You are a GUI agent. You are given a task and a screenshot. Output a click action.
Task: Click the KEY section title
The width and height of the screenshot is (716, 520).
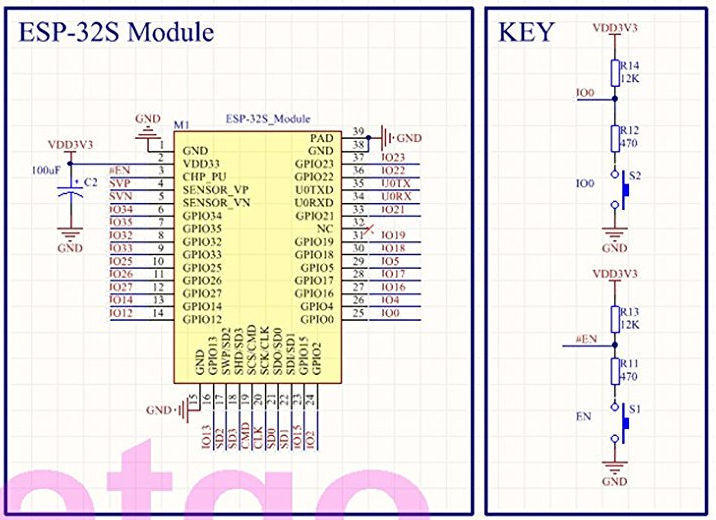(525, 33)
